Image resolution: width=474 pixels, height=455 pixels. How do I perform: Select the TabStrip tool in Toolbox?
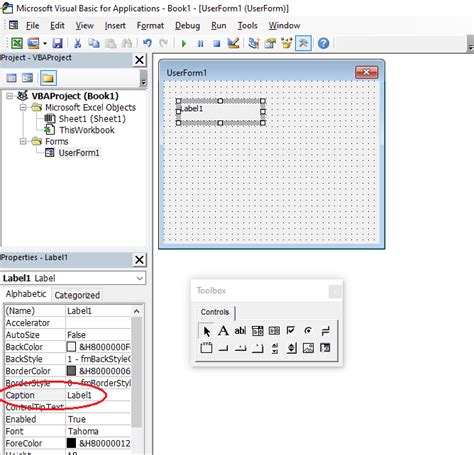[240, 348]
